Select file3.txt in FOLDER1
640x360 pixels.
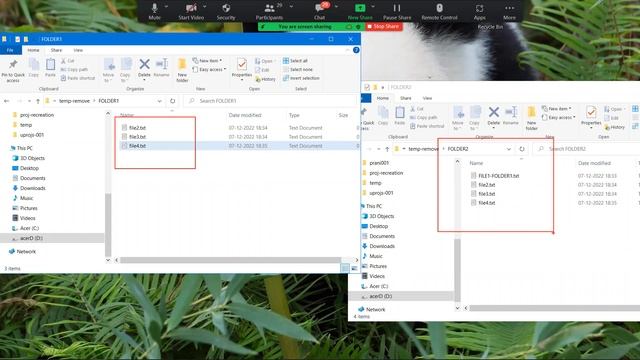tap(138, 137)
